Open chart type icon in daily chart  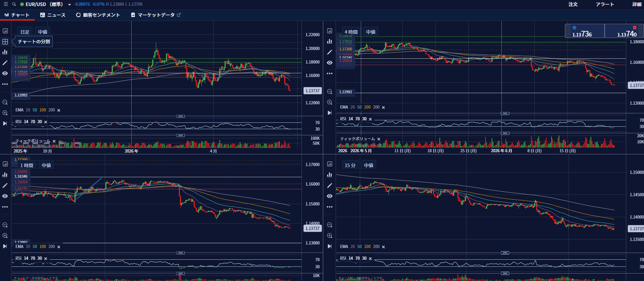[5, 52]
